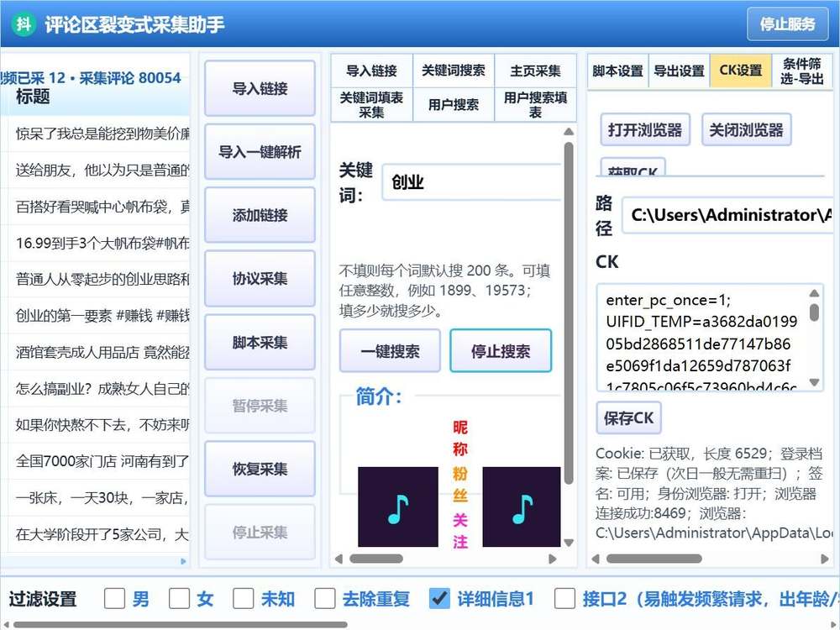Start 协议采集

coord(260,279)
